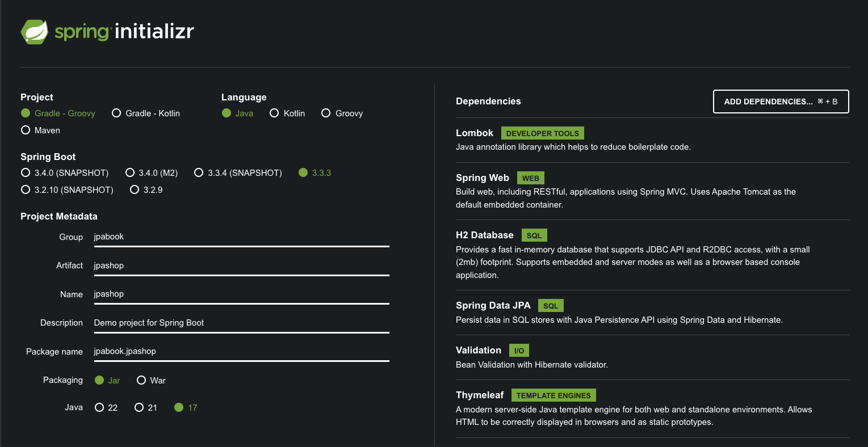This screenshot has height=447, width=868.
Task: Select Gradle - Kotlin project type
Action: 146,113
